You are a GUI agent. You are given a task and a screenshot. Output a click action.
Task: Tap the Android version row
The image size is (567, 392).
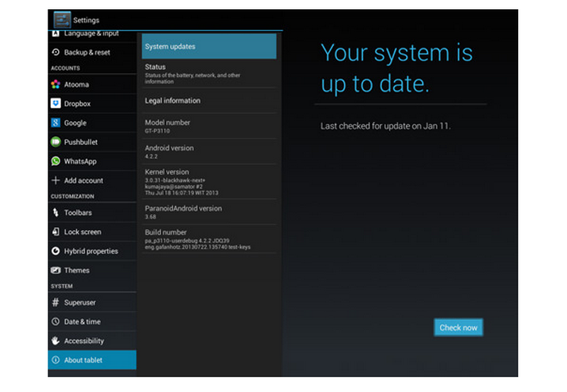[209, 152]
